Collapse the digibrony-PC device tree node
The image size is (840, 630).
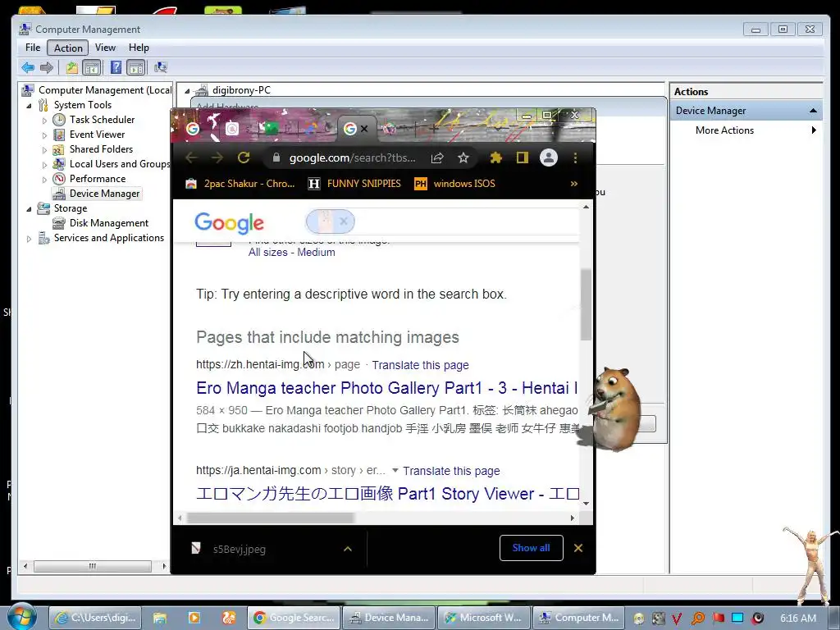pos(187,91)
